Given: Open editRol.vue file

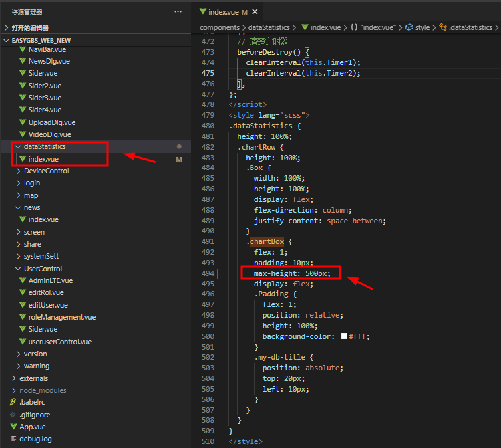Looking at the screenshot, I should click(x=46, y=293).
